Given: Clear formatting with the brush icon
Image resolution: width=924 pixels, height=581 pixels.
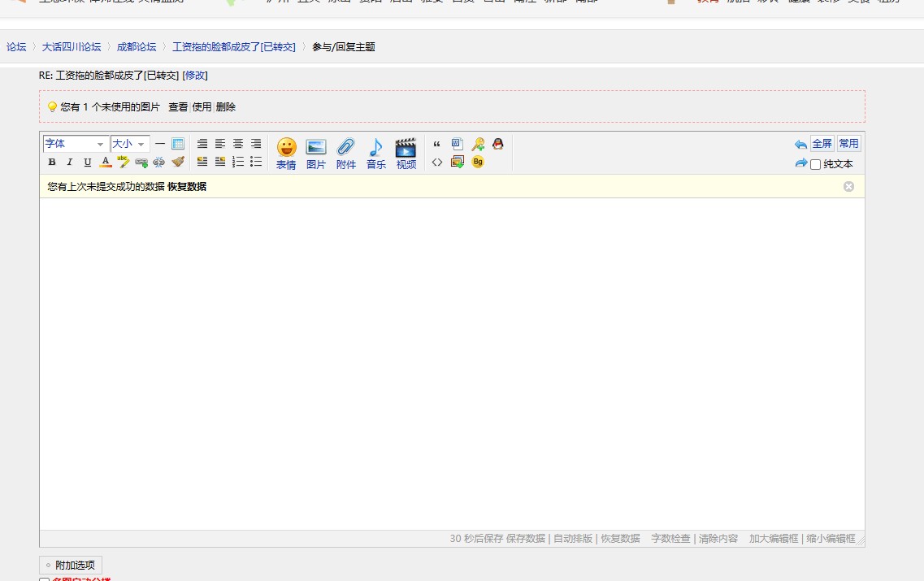Looking at the screenshot, I should tap(178, 162).
